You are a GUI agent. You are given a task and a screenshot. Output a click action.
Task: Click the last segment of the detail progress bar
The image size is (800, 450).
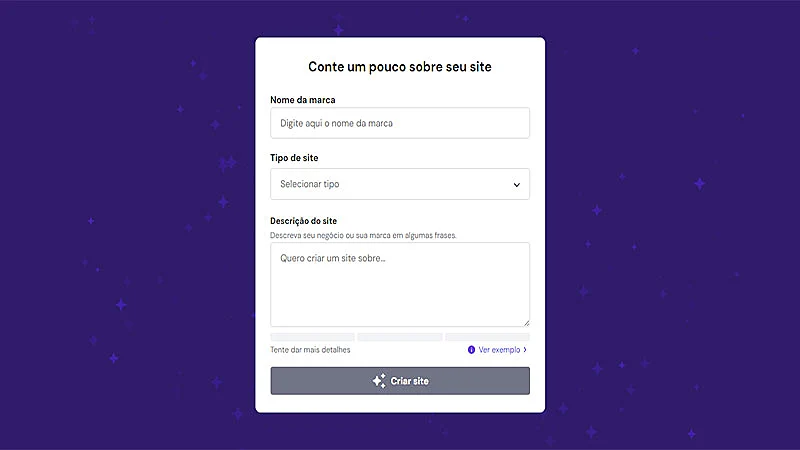(x=487, y=337)
